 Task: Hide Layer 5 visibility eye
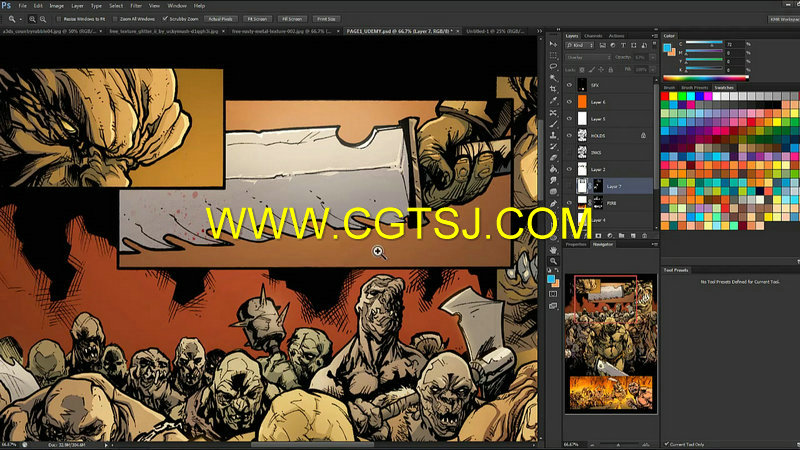pos(569,118)
